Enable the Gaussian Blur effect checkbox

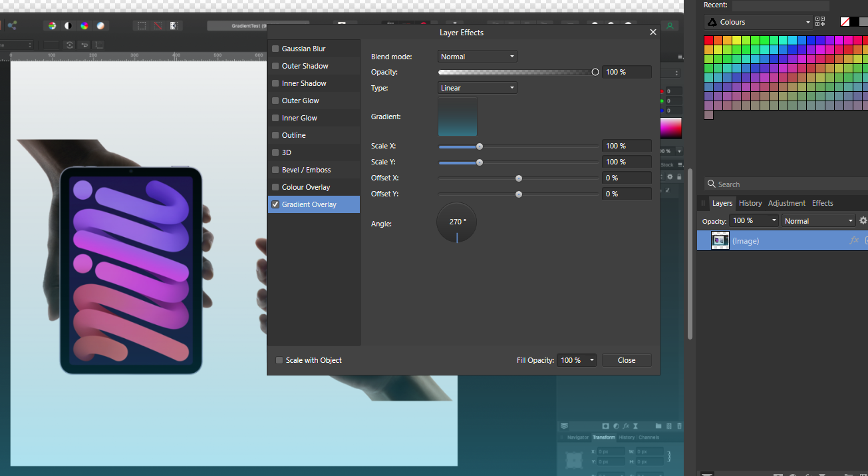[275, 48]
